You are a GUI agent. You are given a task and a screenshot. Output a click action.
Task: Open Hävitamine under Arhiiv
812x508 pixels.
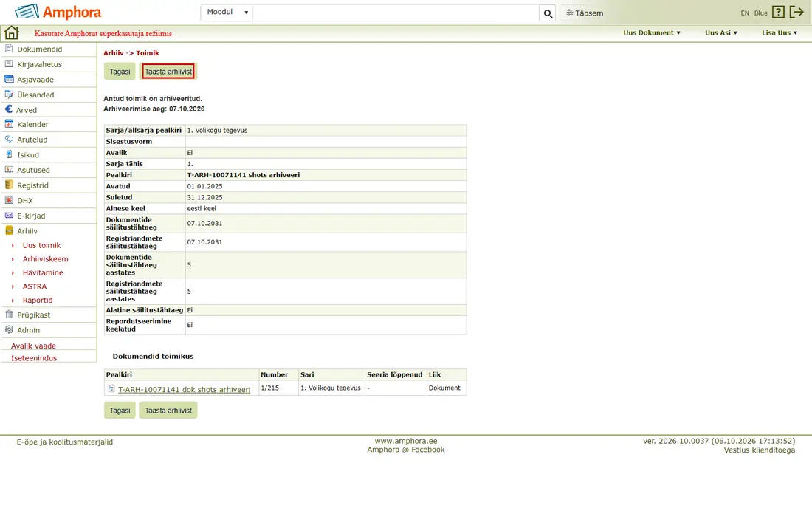(x=43, y=272)
